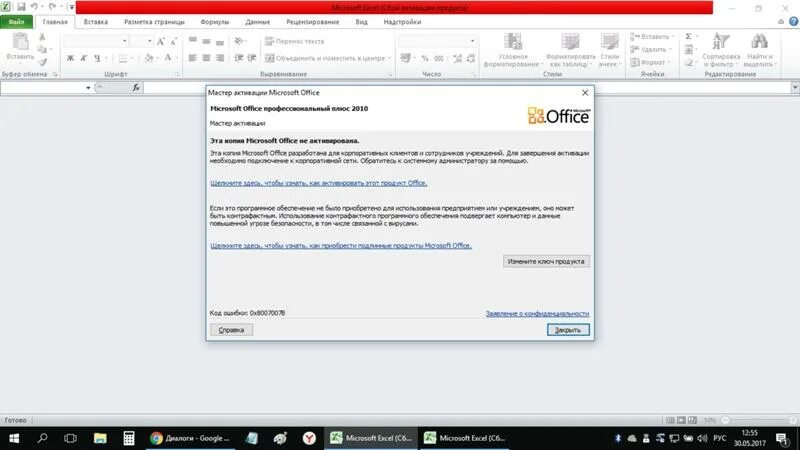The width and height of the screenshot is (800, 450).
Task: Adjust the zoom slider in status bar
Action: click(x=759, y=420)
